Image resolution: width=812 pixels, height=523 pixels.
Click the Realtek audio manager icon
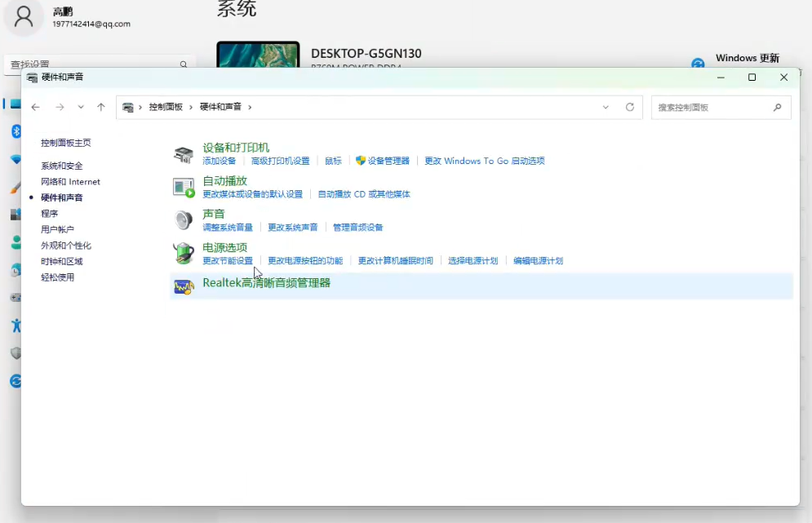click(x=184, y=286)
